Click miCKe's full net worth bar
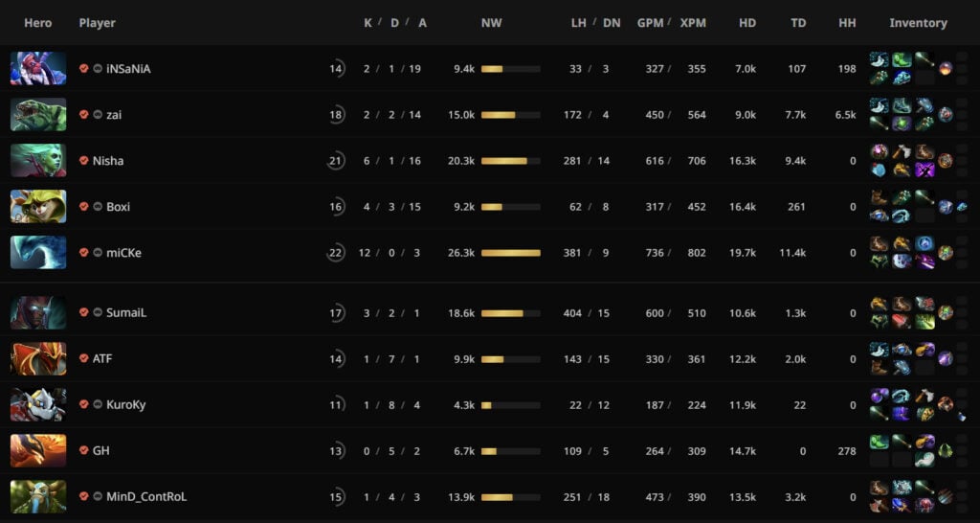 click(510, 253)
